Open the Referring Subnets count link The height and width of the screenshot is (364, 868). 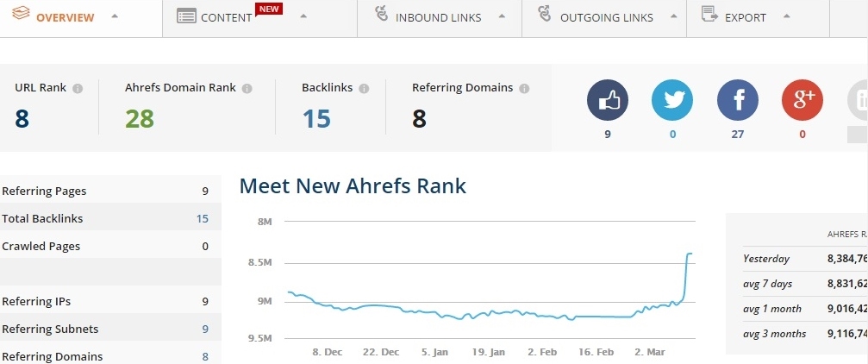[x=205, y=329]
